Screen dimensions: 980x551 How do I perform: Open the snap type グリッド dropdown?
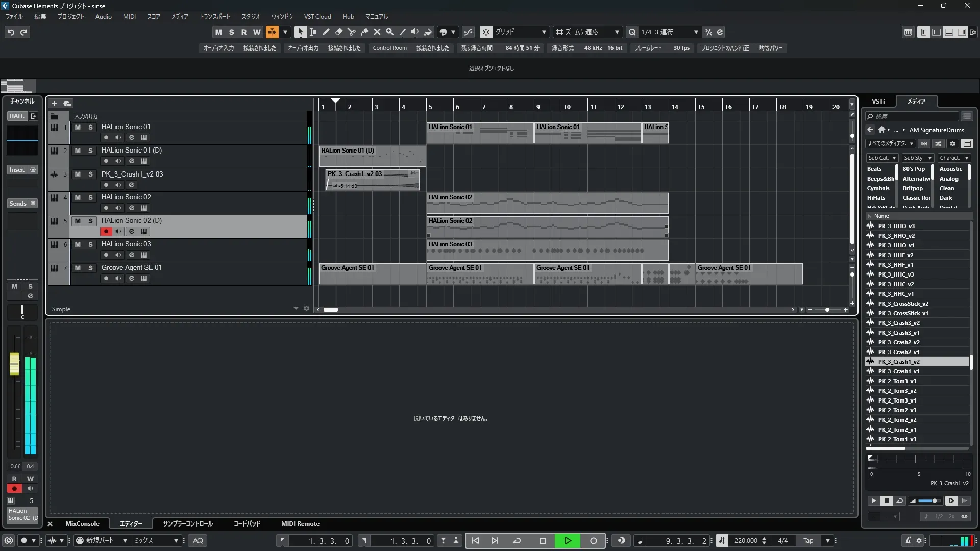544,32
